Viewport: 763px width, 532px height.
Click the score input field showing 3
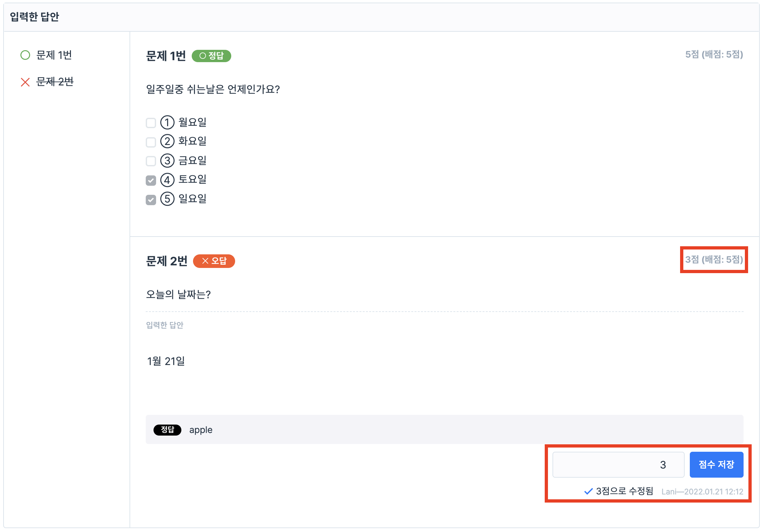[618, 465]
